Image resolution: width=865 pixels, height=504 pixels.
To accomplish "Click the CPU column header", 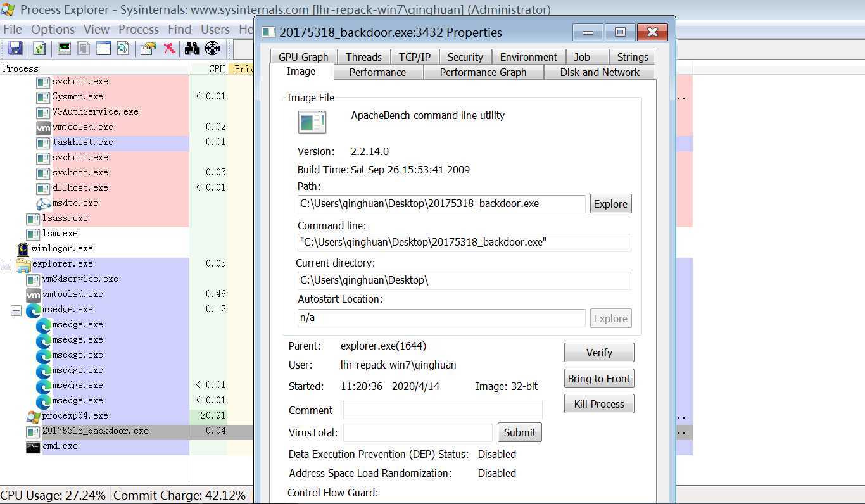I will pos(208,68).
